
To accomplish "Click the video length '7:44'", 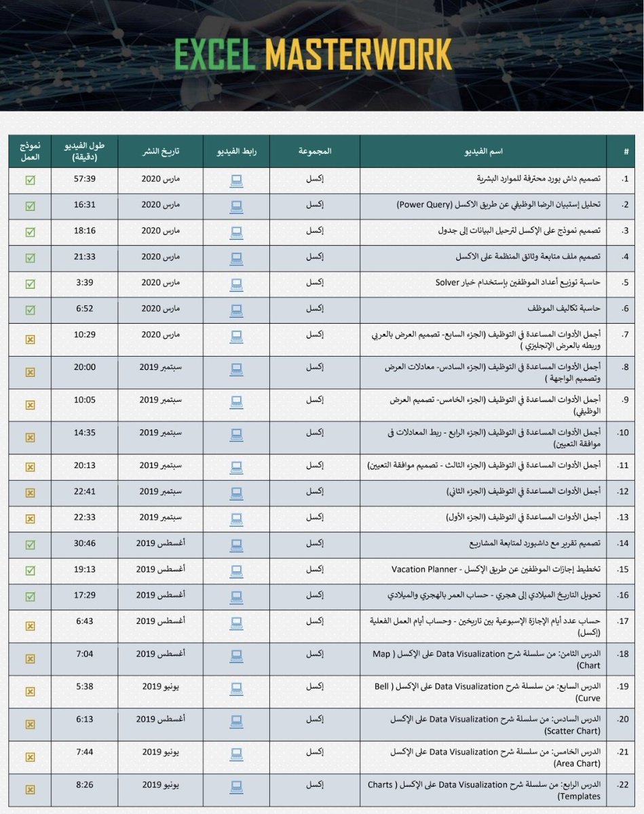I will click(x=85, y=752).
